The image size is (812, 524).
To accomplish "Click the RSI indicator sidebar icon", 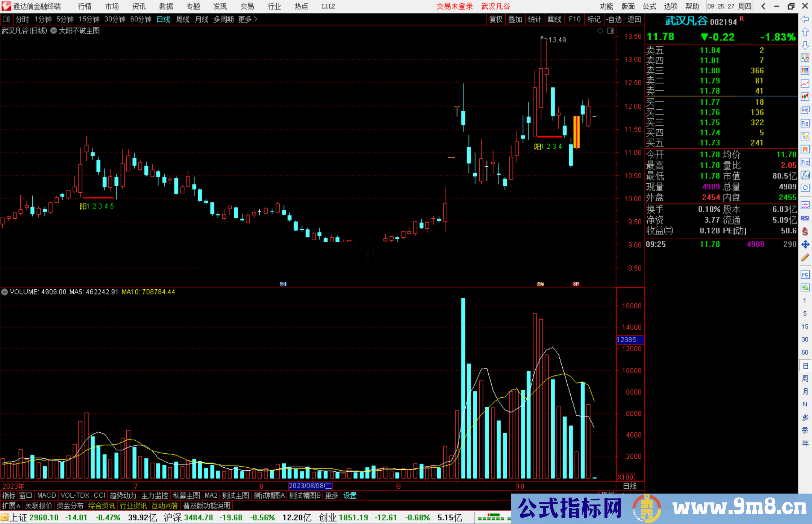I will (805, 218).
